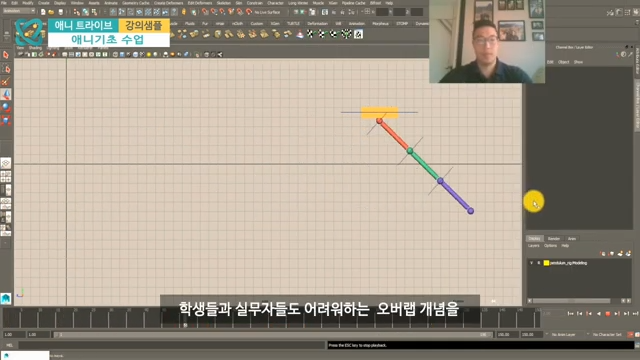Click the red stop playback button
The height and width of the screenshot is (360, 640).
(x=607, y=313)
